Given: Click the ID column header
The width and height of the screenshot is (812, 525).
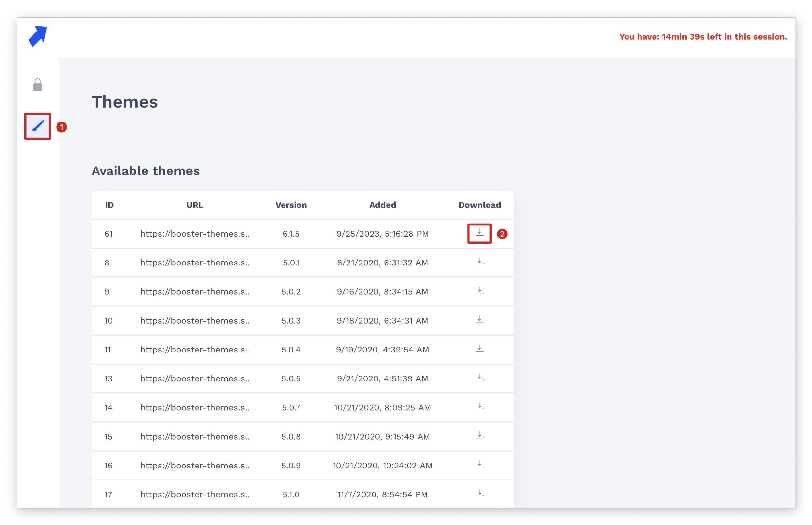Looking at the screenshot, I should 109,205.
